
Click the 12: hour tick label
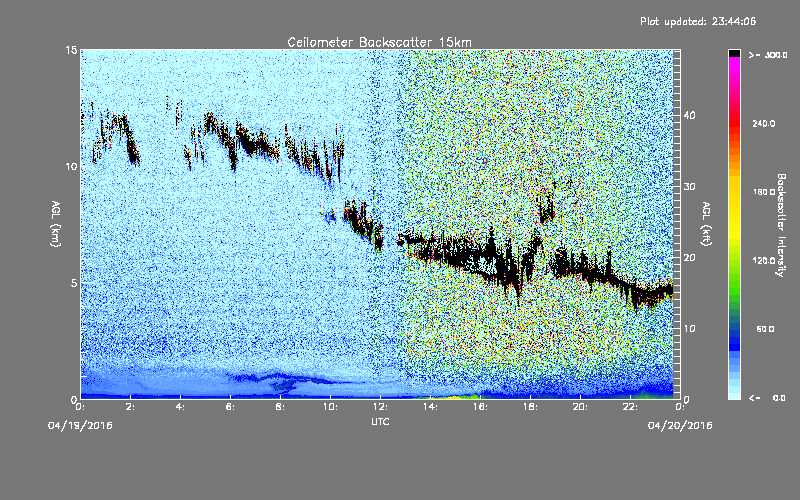380,407
